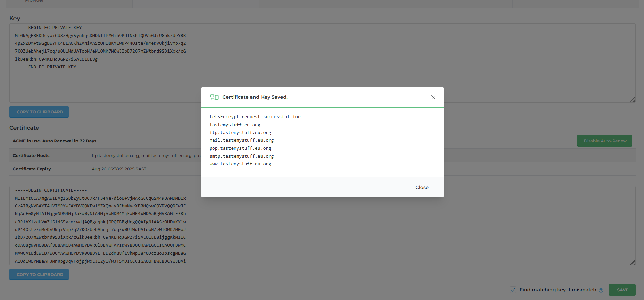Viewport: 644px width, 300px height.
Task: Click the Close button in the dialog footer
Action: (x=422, y=187)
